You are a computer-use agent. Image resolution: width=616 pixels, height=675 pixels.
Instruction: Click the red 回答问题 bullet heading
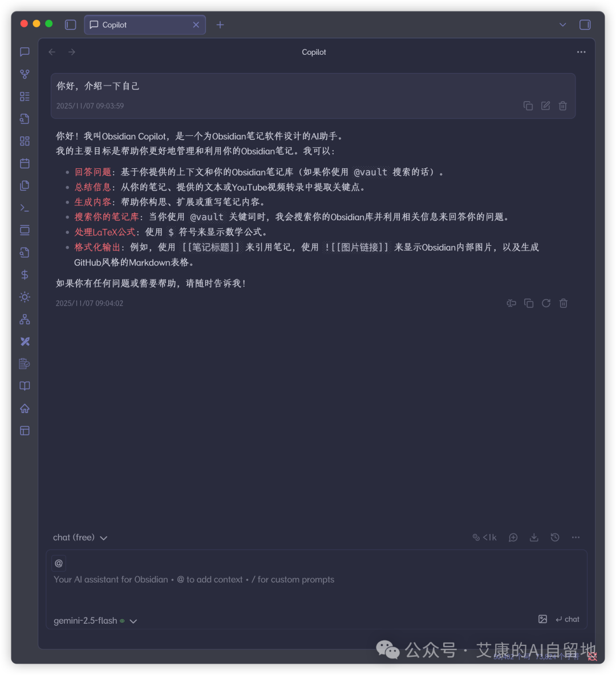[92, 172]
